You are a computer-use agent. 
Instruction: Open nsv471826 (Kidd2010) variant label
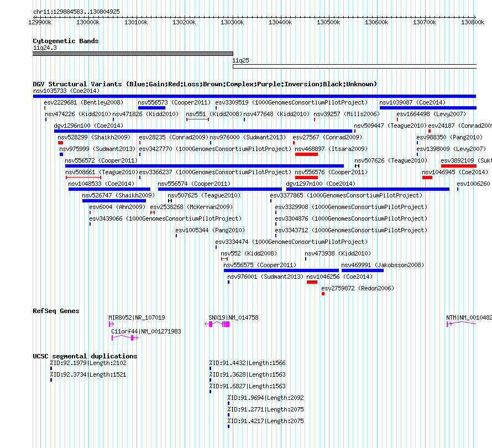[145, 114]
